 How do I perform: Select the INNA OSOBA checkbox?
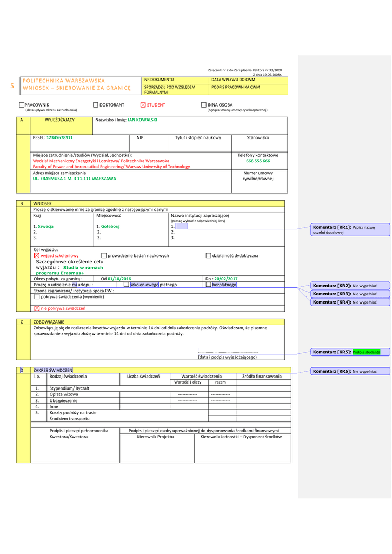204,105
